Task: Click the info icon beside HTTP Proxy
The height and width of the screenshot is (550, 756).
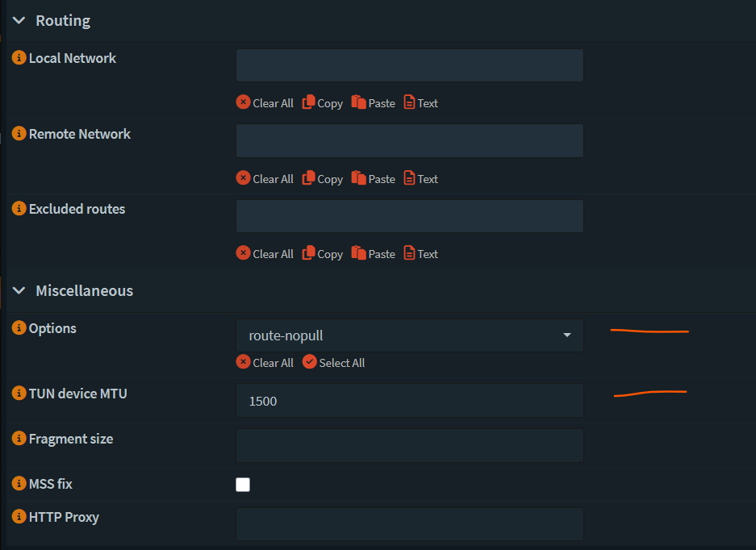Action: pos(19,517)
